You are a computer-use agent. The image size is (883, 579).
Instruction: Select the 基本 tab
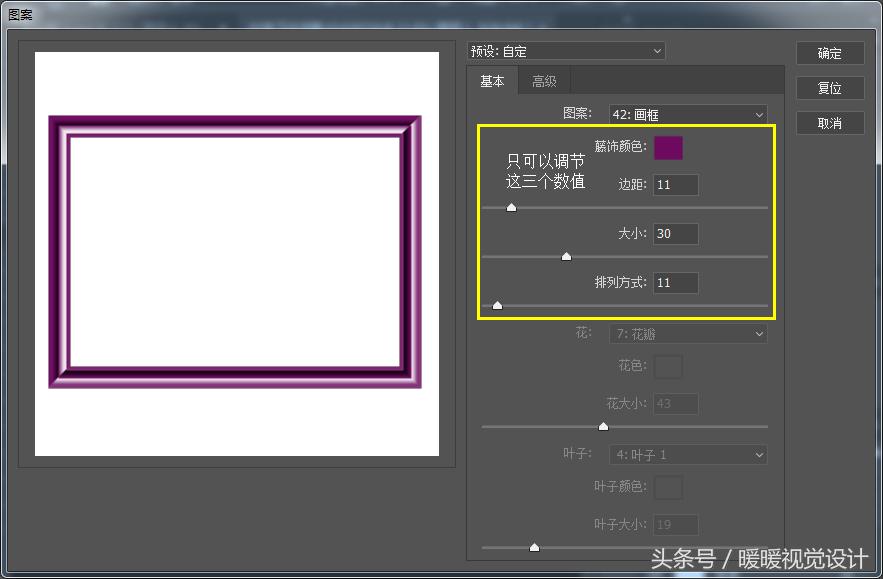(x=491, y=81)
